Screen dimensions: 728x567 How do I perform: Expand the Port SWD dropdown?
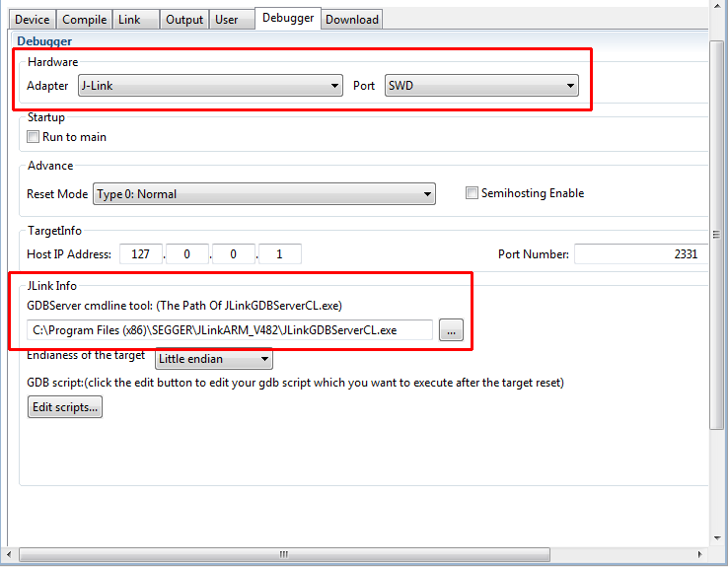[x=480, y=86]
